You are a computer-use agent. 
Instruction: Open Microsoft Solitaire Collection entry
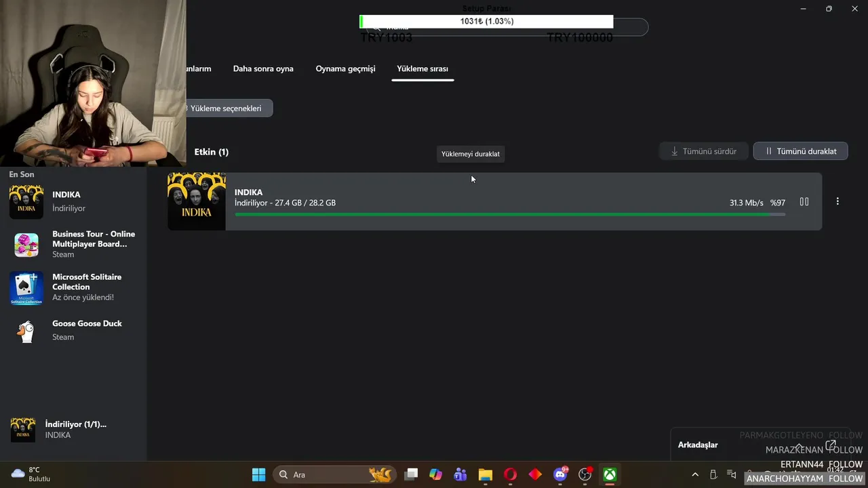73,287
